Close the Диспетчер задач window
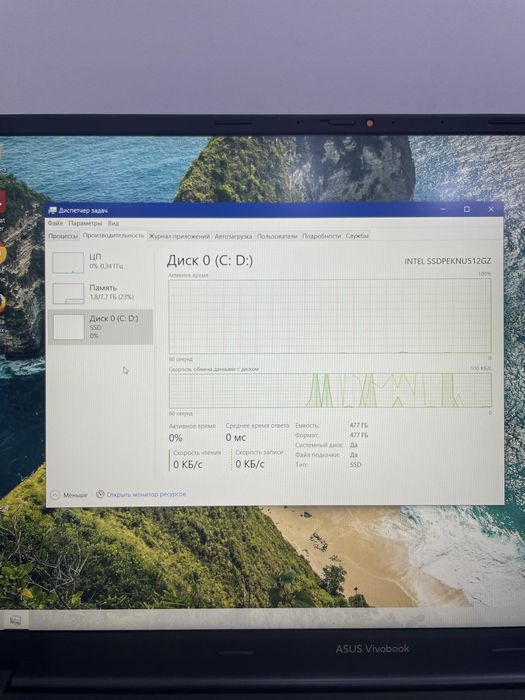 click(491, 209)
